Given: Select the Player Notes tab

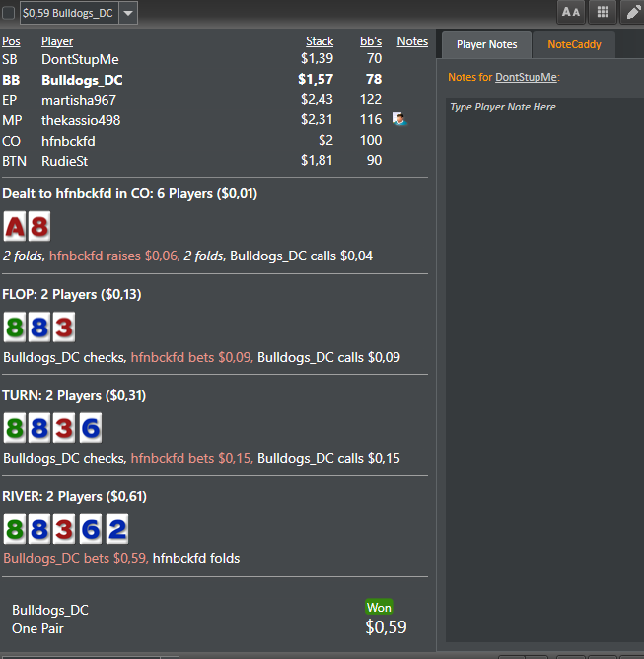Looking at the screenshot, I should (x=486, y=44).
